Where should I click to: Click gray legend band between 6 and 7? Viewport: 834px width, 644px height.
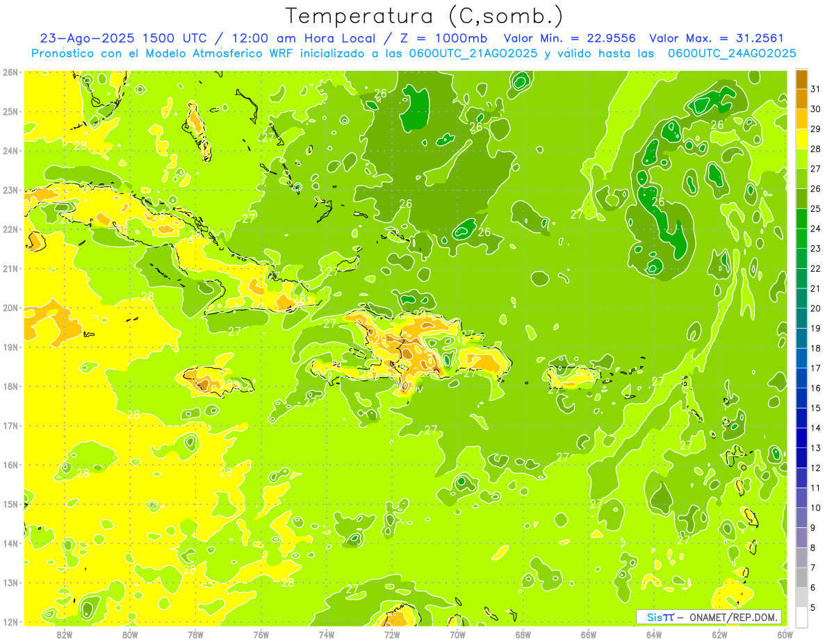[801, 577]
